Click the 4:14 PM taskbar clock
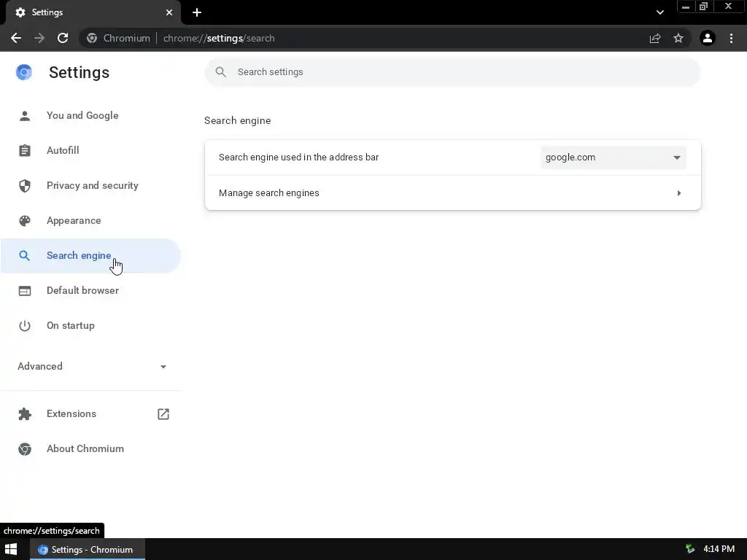 tap(719, 549)
